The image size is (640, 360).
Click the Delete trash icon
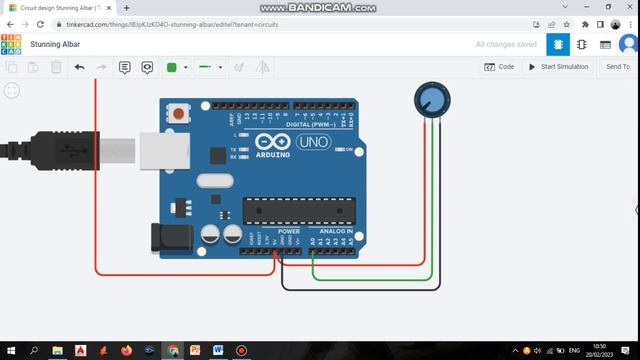[x=56, y=67]
